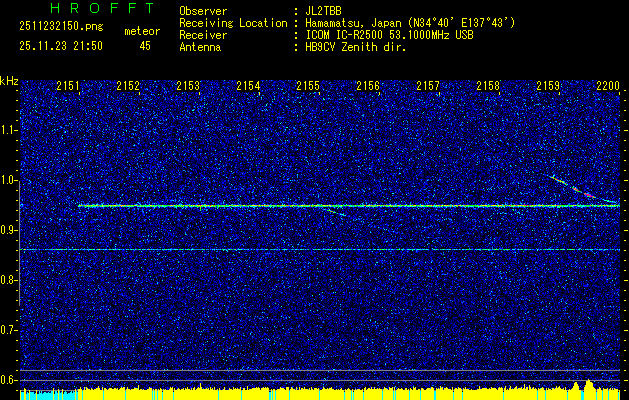Screen dimensions: 629x400
Task: Select the 1.1 kHz frequency label
Action: [x=9, y=130]
